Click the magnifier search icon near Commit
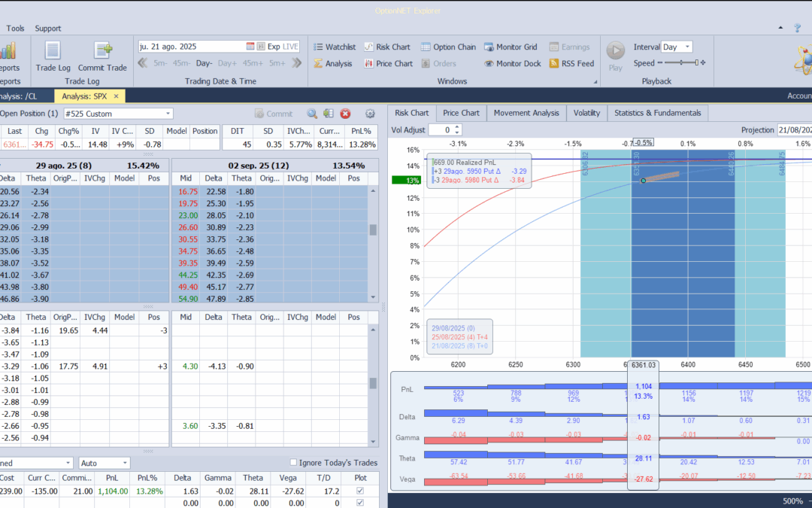The height and width of the screenshot is (508, 812). click(x=312, y=114)
